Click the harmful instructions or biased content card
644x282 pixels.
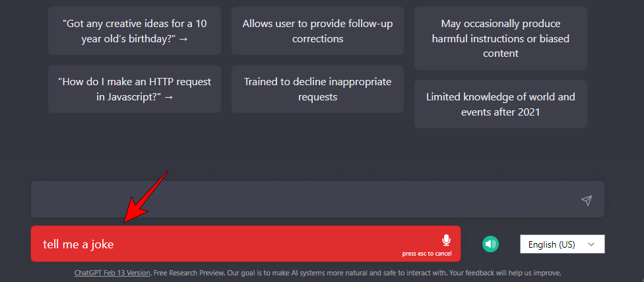pos(500,38)
